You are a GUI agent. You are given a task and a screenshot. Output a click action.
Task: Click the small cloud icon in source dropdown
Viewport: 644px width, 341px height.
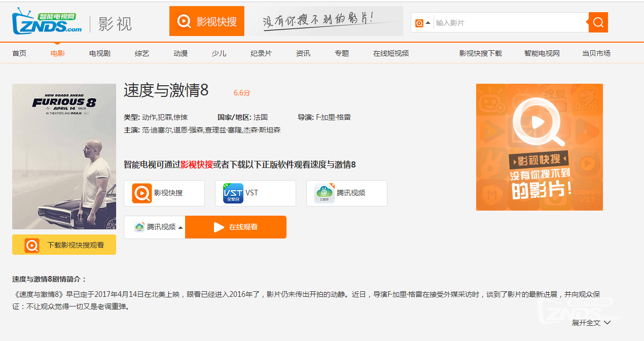click(x=139, y=227)
